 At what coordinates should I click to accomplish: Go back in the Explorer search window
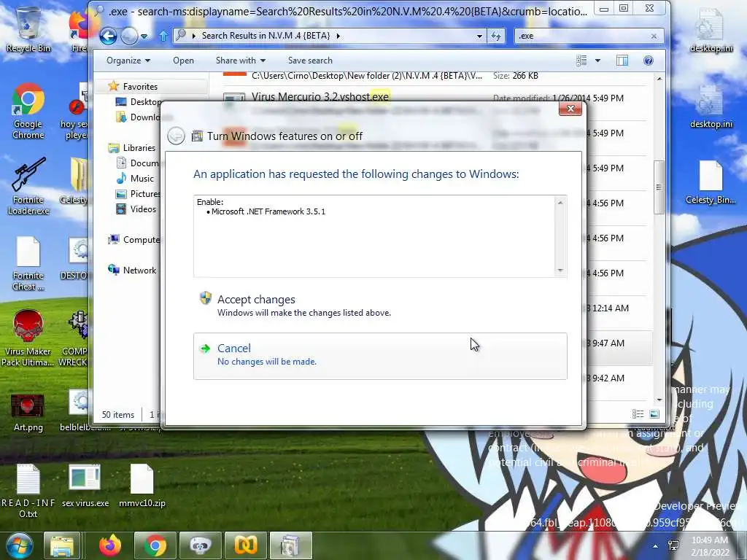point(108,36)
